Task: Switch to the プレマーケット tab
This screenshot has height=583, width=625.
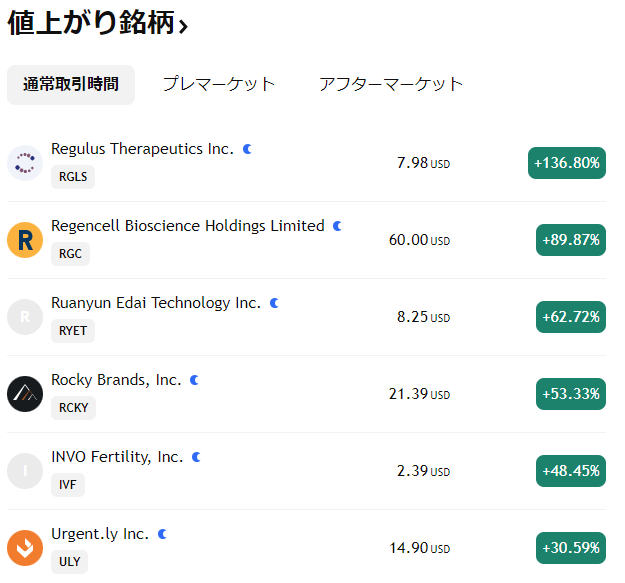Action: (219, 84)
